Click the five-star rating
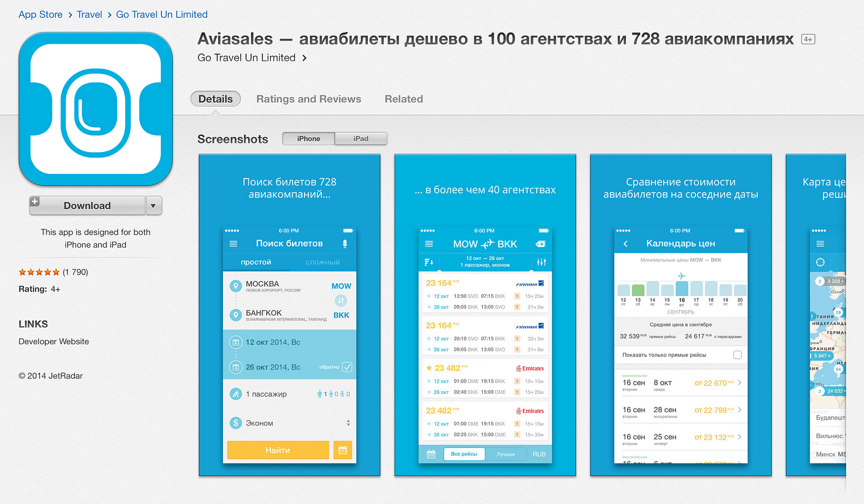Image resolution: width=864 pixels, height=504 pixels. click(39, 273)
